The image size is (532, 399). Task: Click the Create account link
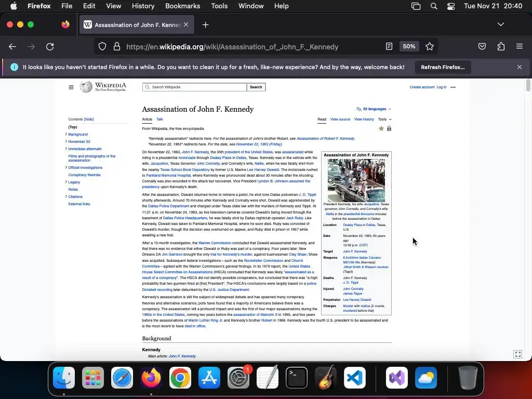[x=422, y=87]
